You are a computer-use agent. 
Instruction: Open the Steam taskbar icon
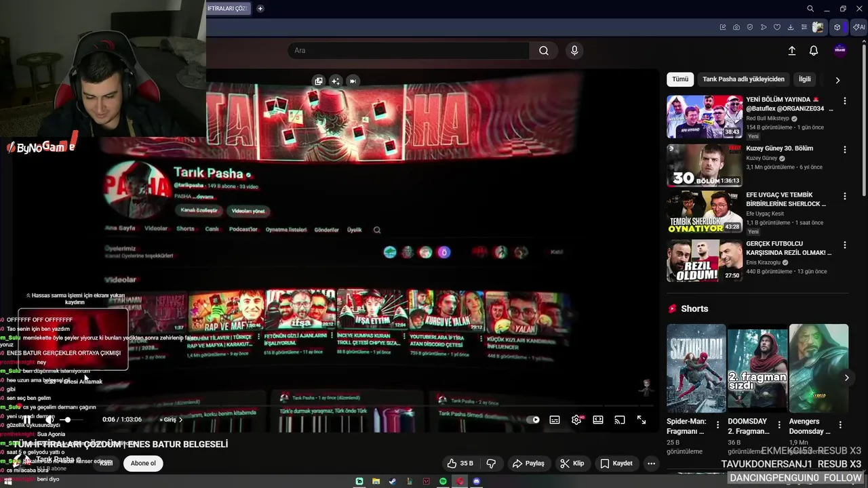tap(393, 481)
